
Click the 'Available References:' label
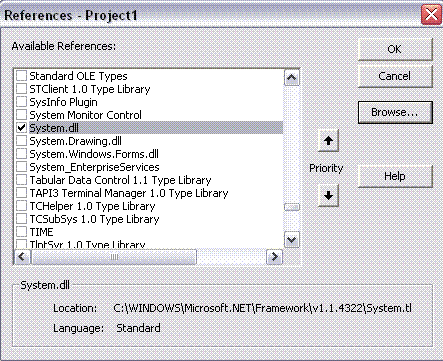[x=64, y=46]
